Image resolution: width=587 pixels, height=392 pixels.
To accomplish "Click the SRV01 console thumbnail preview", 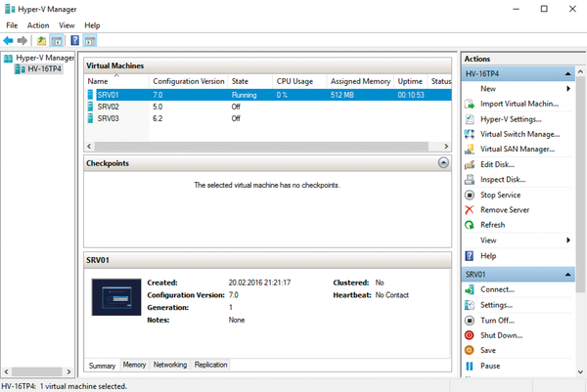I will pyautogui.click(x=116, y=297).
